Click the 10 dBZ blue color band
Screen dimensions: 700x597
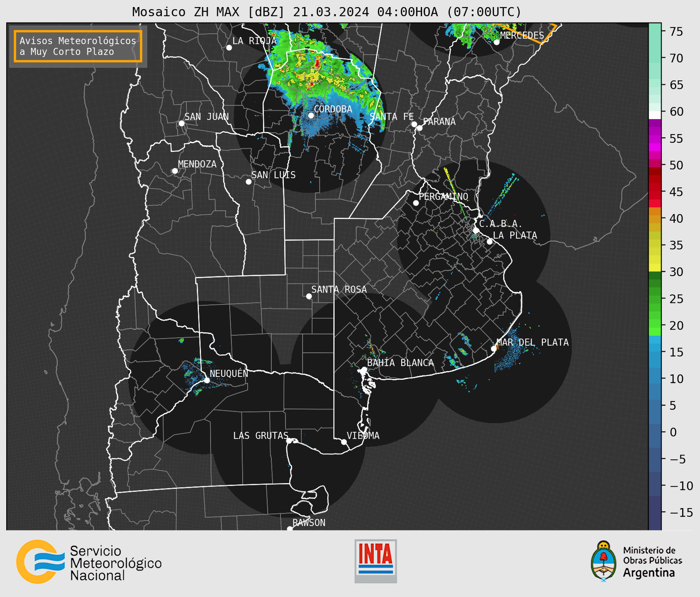click(x=655, y=379)
